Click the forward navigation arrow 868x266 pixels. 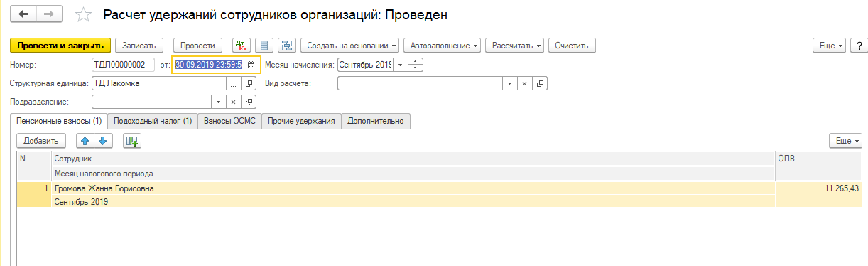(49, 14)
